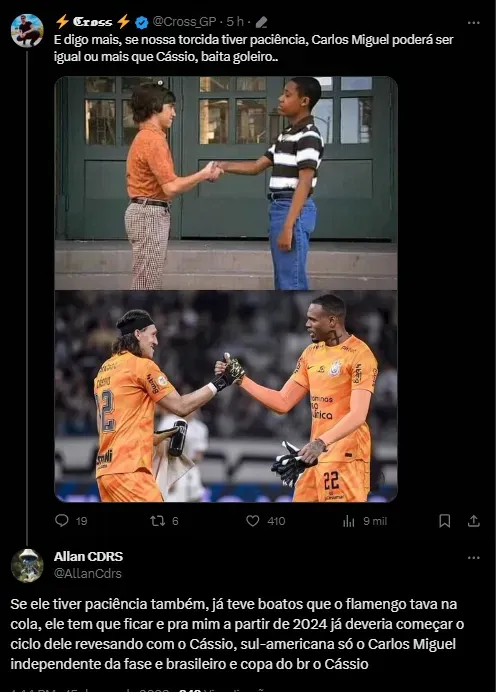Open the more options menu on Allan CDRS's reply
This screenshot has height=692, width=496.
coord(473,558)
